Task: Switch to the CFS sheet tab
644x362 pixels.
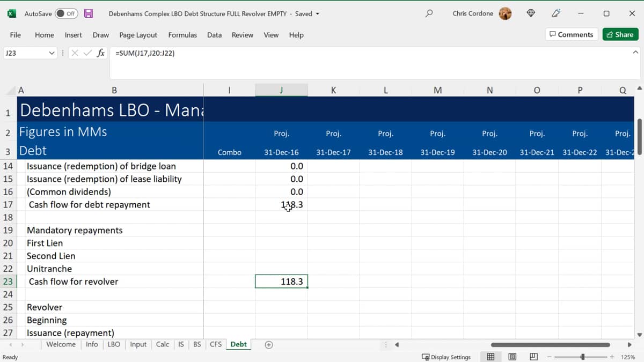Action: pos(216,344)
